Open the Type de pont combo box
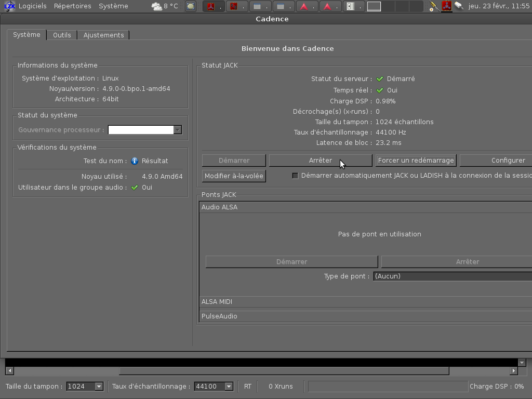 coord(452,276)
